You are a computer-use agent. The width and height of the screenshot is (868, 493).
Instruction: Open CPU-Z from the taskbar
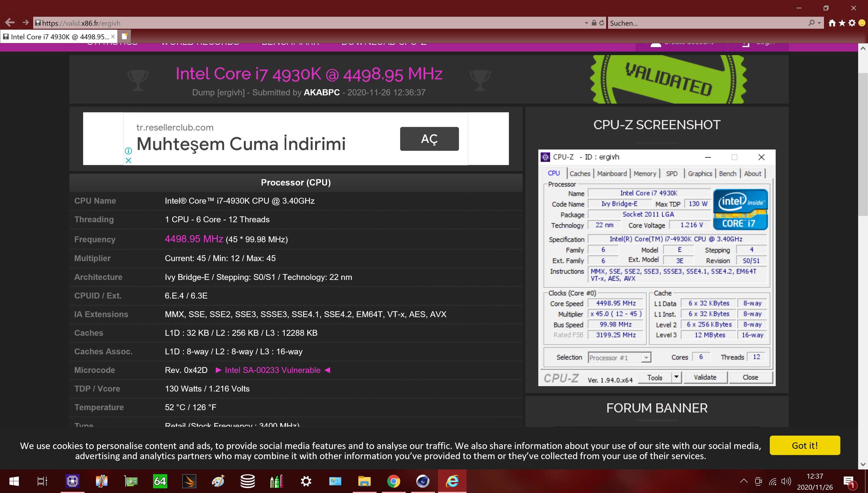[73, 481]
